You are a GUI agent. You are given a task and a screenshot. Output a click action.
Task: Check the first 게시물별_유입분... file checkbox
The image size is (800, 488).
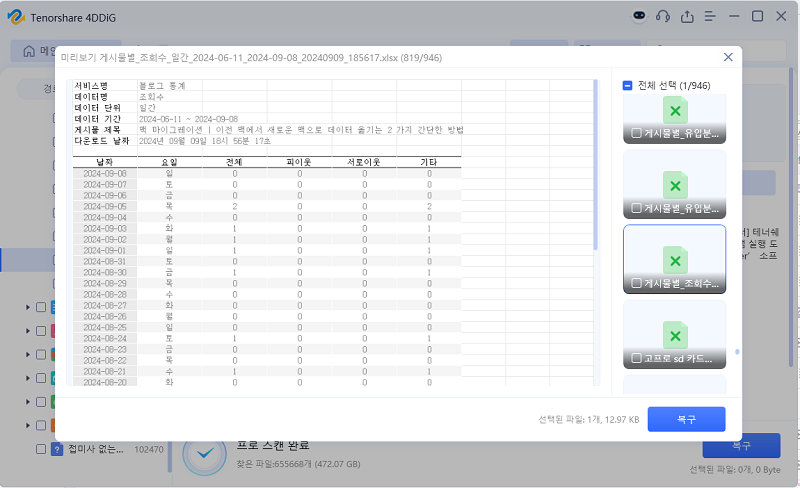click(636, 133)
